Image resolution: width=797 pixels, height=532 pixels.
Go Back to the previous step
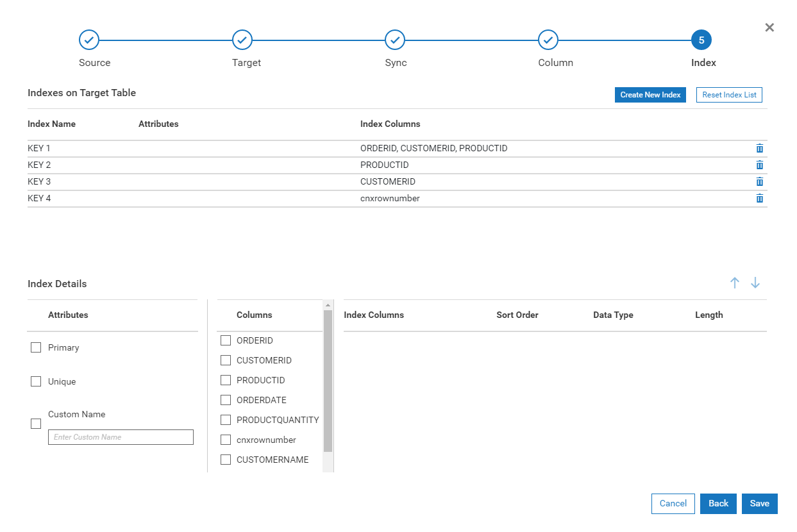click(718, 504)
